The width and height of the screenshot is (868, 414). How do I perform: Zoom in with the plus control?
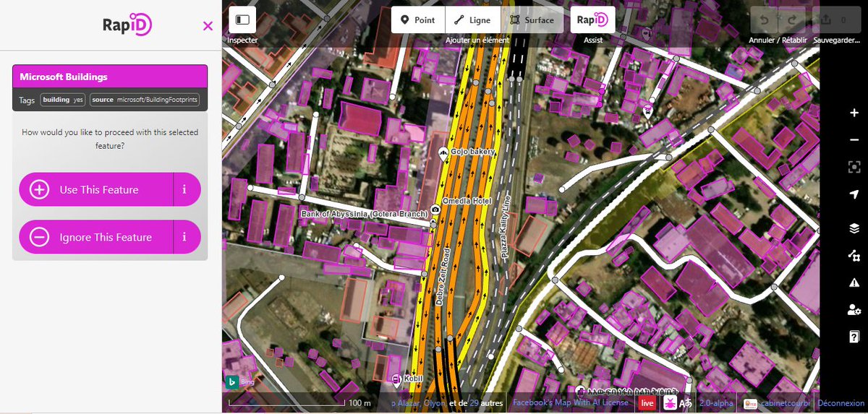pyautogui.click(x=854, y=113)
